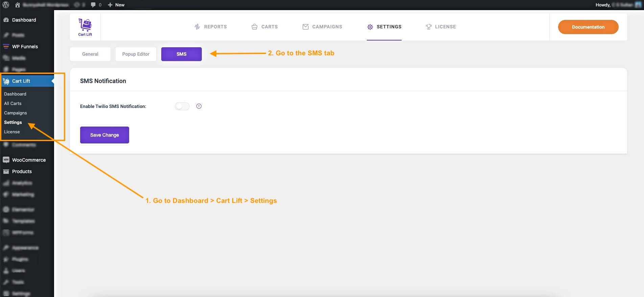Click the plus New item
Image resolution: width=644 pixels, height=297 pixels.
coord(116,5)
